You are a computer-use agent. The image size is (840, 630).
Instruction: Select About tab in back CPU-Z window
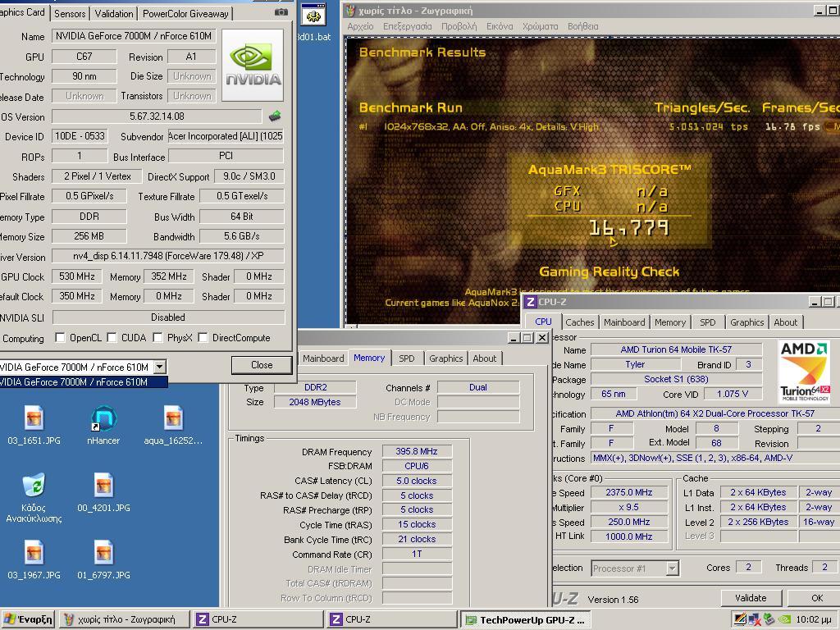coord(484,358)
